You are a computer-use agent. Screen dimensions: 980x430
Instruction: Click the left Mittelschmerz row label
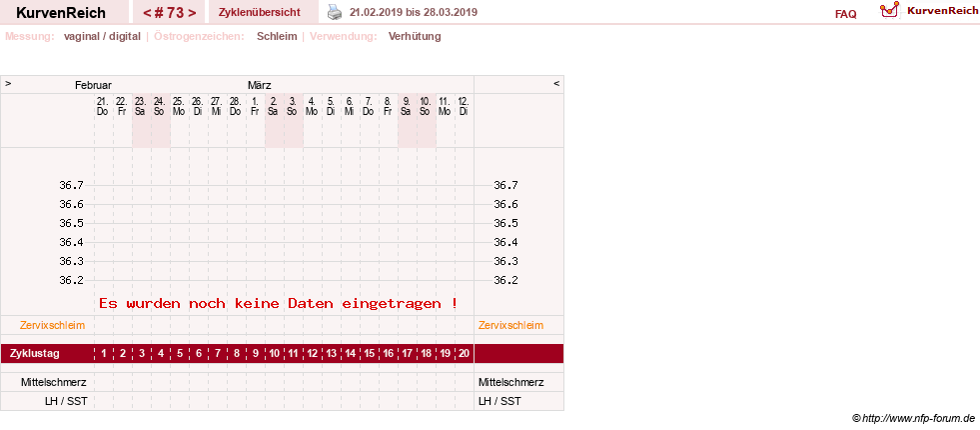[54, 382]
